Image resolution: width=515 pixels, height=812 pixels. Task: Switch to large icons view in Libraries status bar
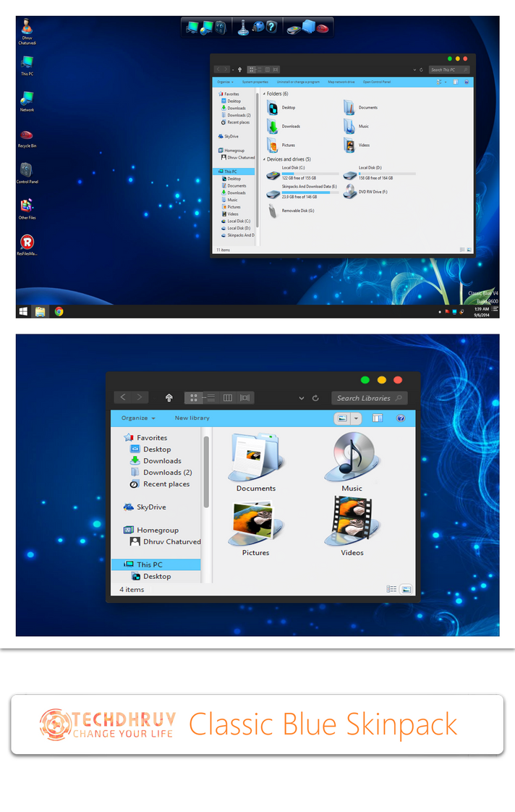(x=406, y=589)
